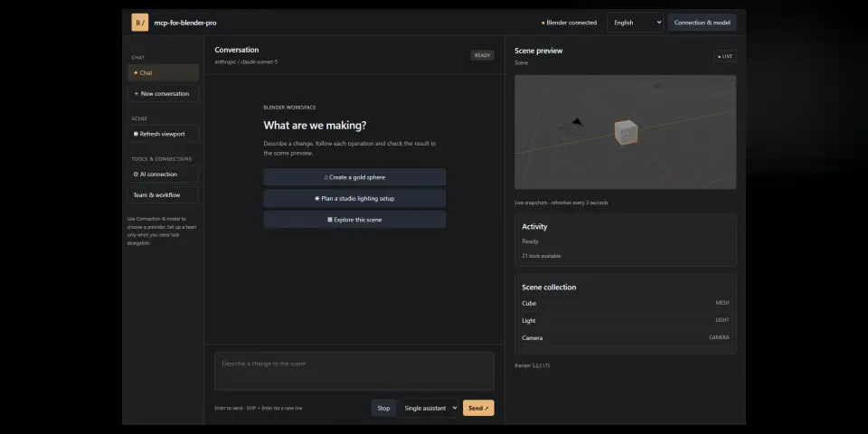Open the English language dropdown
Screen dimensions: 868x434
pyautogui.click(x=635, y=23)
